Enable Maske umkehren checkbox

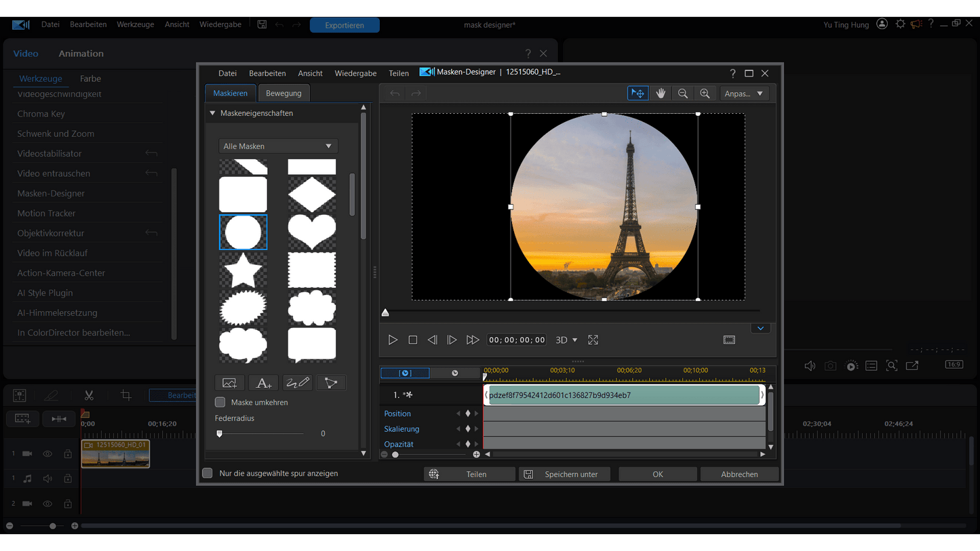coord(220,403)
